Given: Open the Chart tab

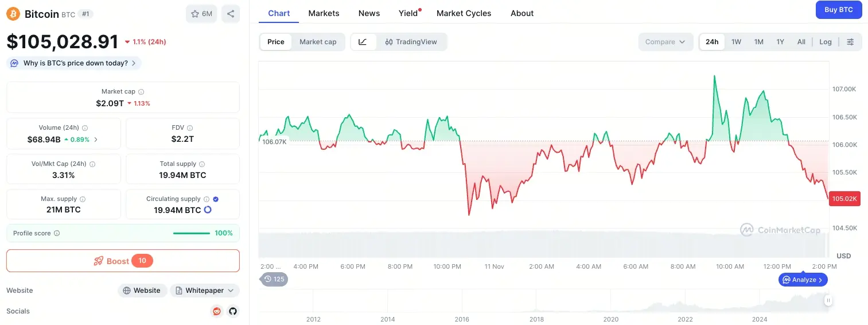Looking at the screenshot, I should pos(279,13).
